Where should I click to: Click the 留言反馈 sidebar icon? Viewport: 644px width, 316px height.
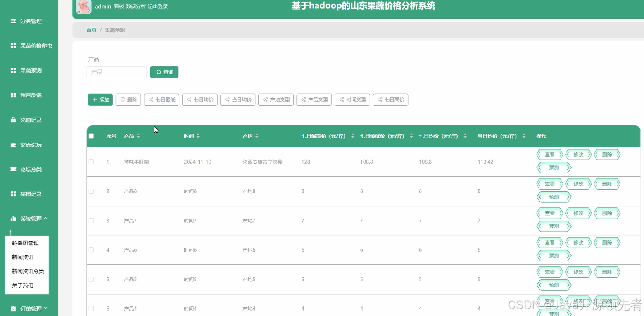(13, 95)
